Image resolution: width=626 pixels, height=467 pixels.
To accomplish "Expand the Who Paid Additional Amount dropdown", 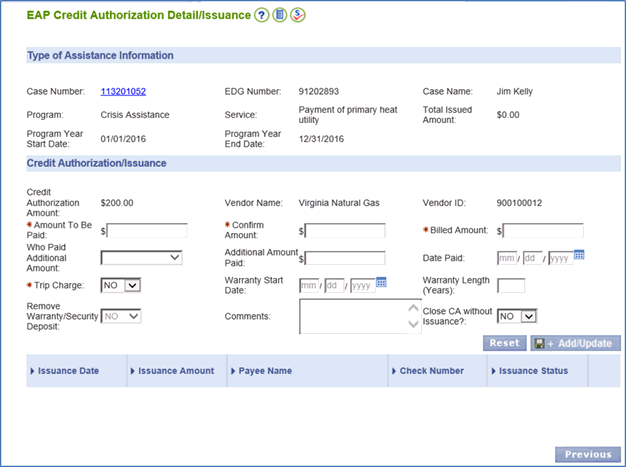I will click(x=141, y=258).
